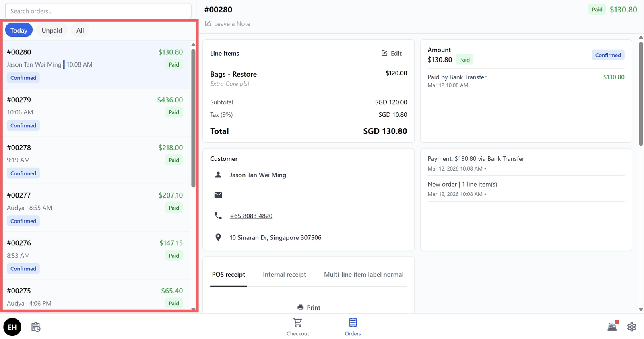Click the email envelope icon for the customer
644x339 pixels.
click(x=218, y=195)
